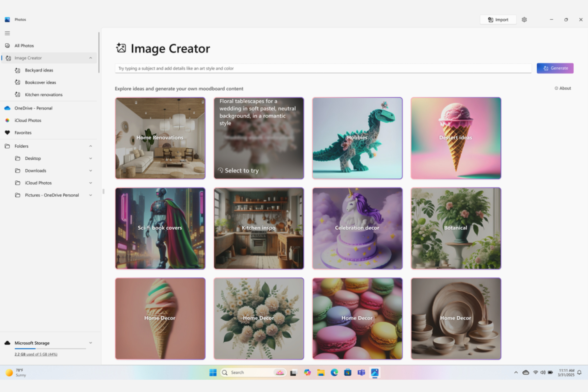This screenshot has width=588, height=392.
Task: Click the iCloud Photos icon in sidebar
Action: (7, 120)
